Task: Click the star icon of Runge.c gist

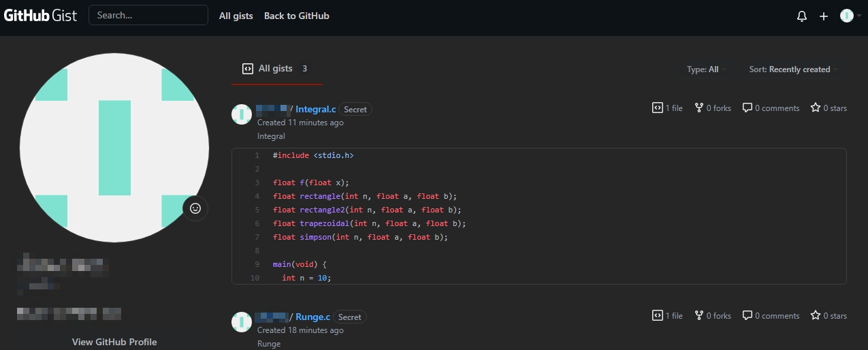Action: point(816,315)
